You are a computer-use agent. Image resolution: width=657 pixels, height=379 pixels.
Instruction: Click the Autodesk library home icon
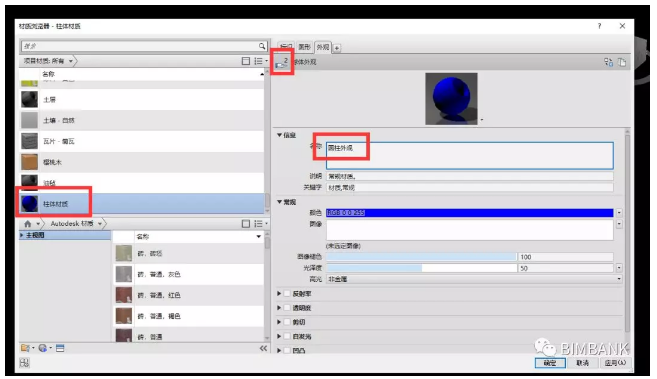point(28,224)
